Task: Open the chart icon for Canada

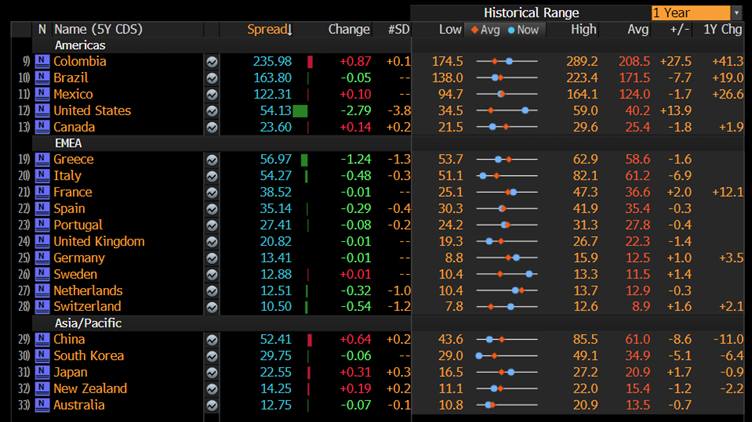Action: 212,128
